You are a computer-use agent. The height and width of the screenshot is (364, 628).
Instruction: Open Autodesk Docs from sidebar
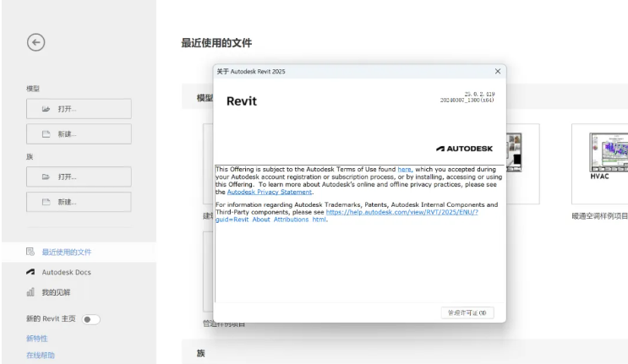[66, 272]
